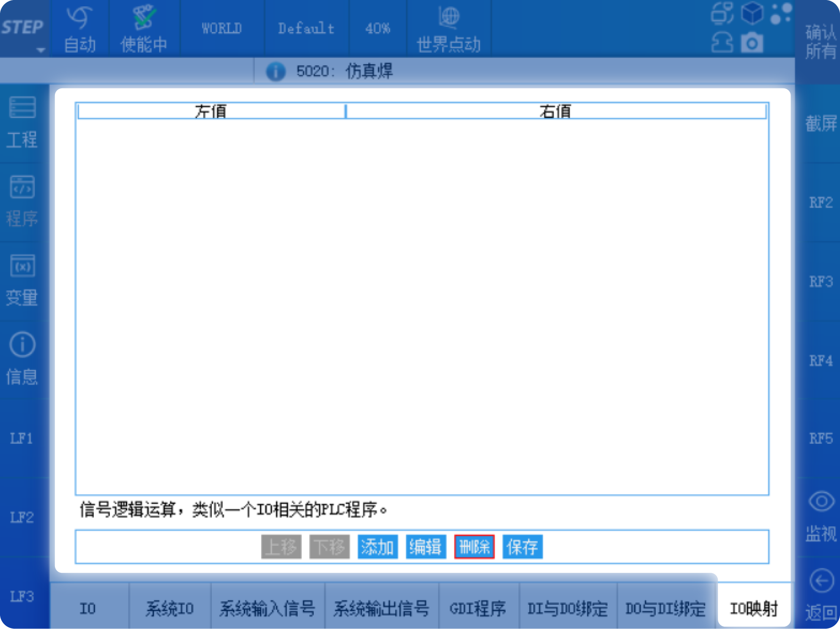Click the 右值 column header

(x=555, y=111)
